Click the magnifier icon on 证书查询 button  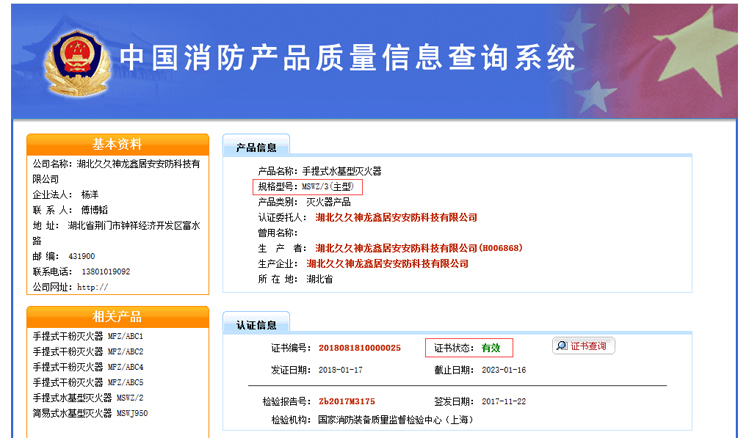coord(562,346)
